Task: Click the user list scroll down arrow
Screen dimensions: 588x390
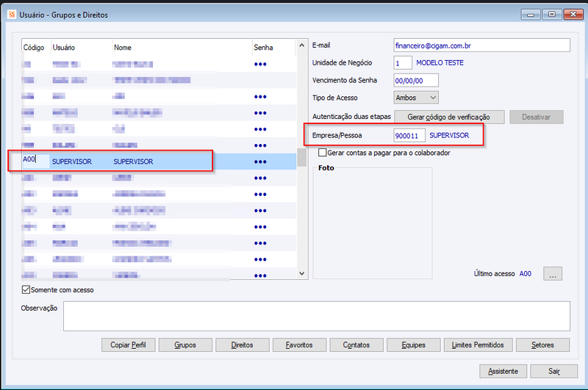Action: coord(302,273)
